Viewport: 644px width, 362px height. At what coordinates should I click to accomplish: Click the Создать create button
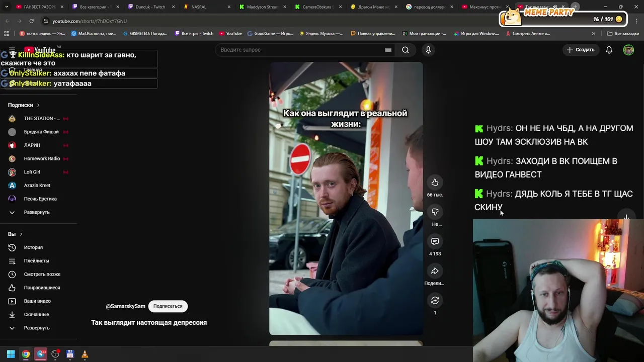tap(581, 50)
